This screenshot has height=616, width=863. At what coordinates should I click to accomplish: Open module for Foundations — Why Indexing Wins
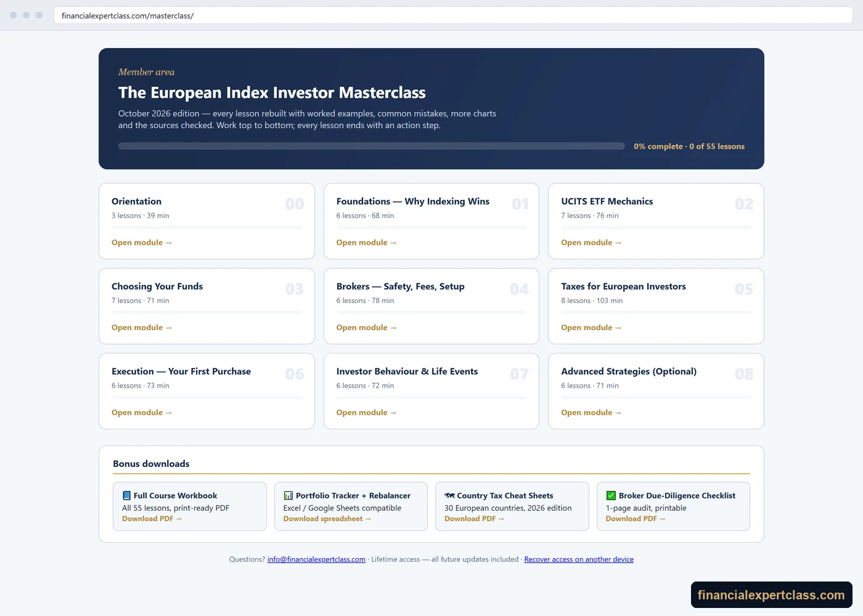pyautogui.click(x=366, y=243)
